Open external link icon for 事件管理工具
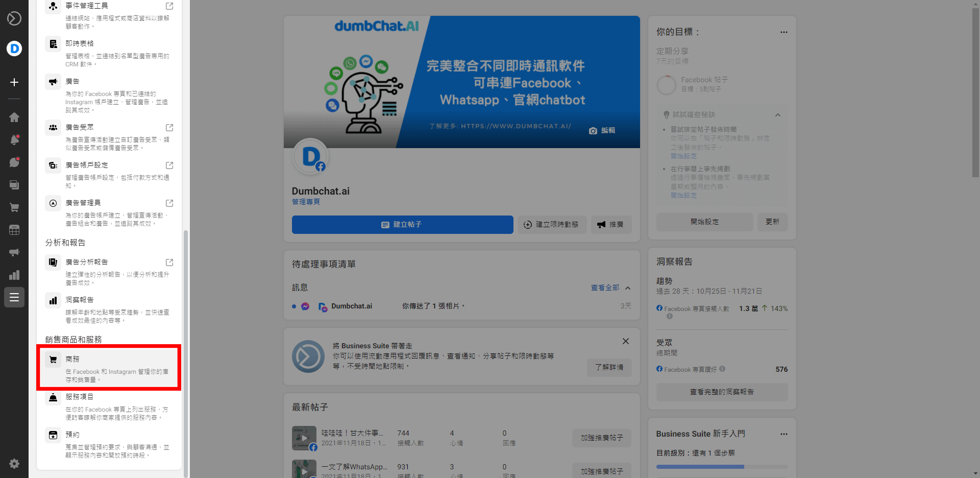The height and width of the screenshot is (478, 980). (169, 6)
